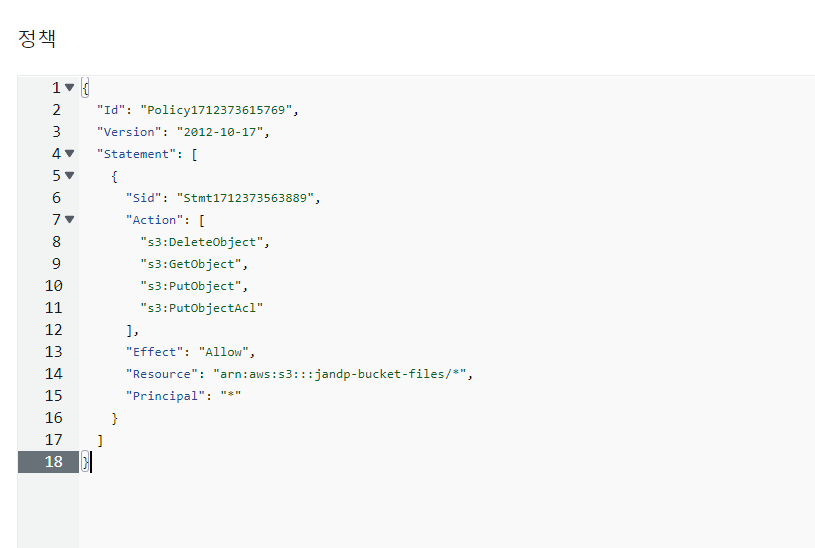Viewport: 815px width, 548px height.
Task: Click the closing bracket on line 17
Action: pos(100,440)
